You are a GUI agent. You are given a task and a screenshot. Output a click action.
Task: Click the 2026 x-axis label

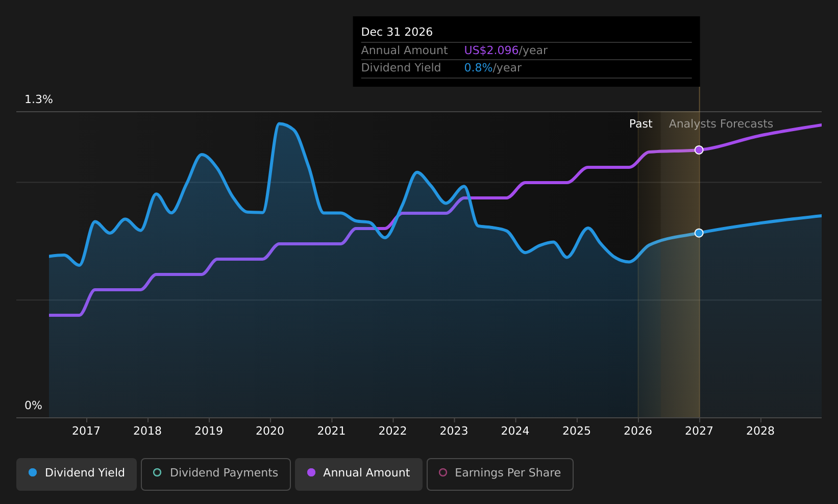[638, 431]
